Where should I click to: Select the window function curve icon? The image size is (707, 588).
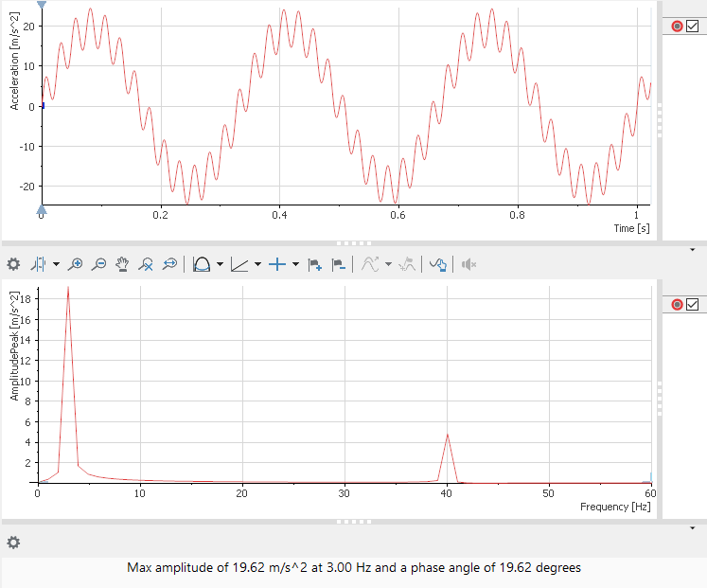[x=201, y=264]
